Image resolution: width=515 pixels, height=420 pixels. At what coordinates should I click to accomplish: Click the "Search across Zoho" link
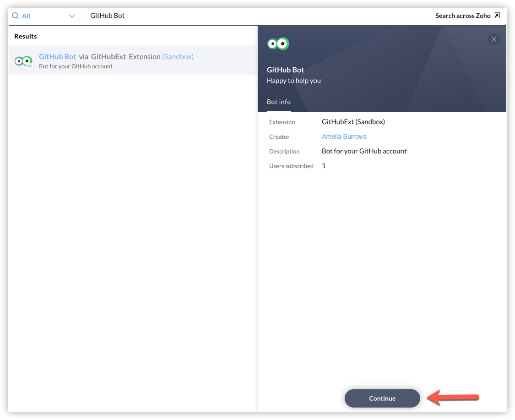462,16
